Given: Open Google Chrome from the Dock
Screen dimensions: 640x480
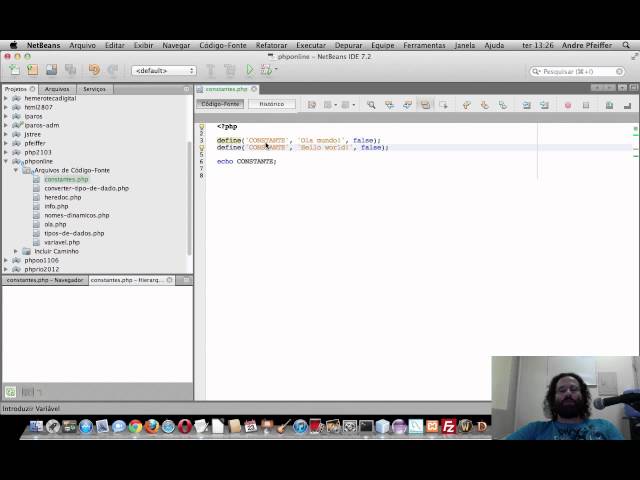Looking at the screenshot, I should pyautogui.click(x=136, y=427).
